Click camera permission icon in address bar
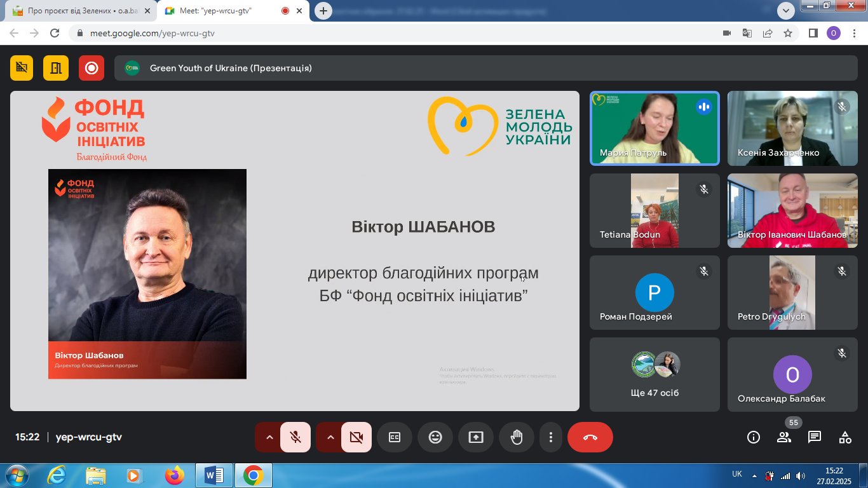Image resolution: width=868 pixels, height=488 pixels. pyautogui.click(x=727, y=33)
